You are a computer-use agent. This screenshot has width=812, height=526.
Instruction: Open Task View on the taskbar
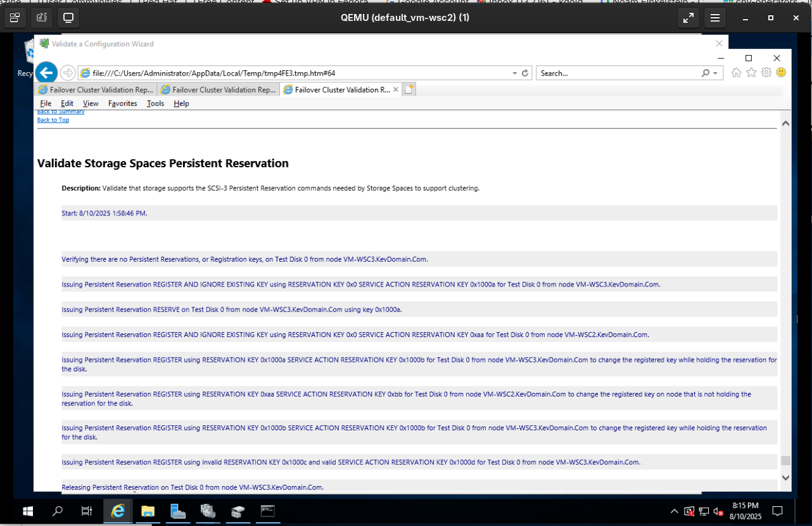[x=87, y=511]
